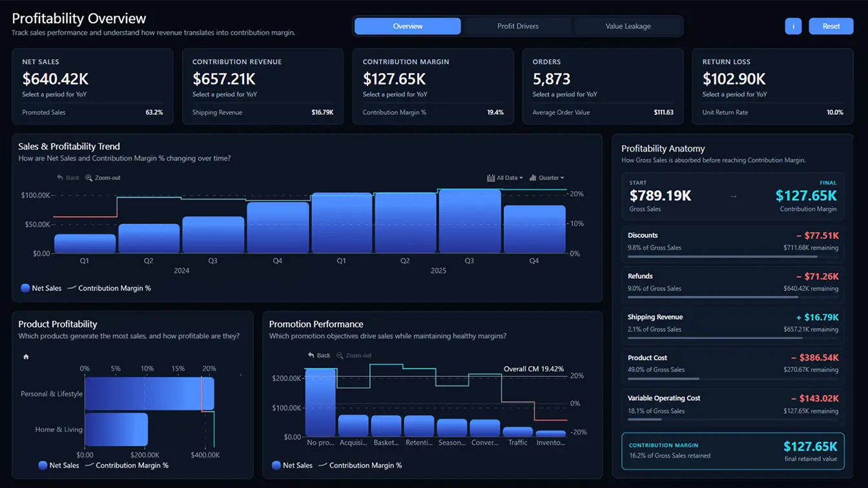Switch to the Profit Drivers tab
868x488 pixels.
click(518, 26)
